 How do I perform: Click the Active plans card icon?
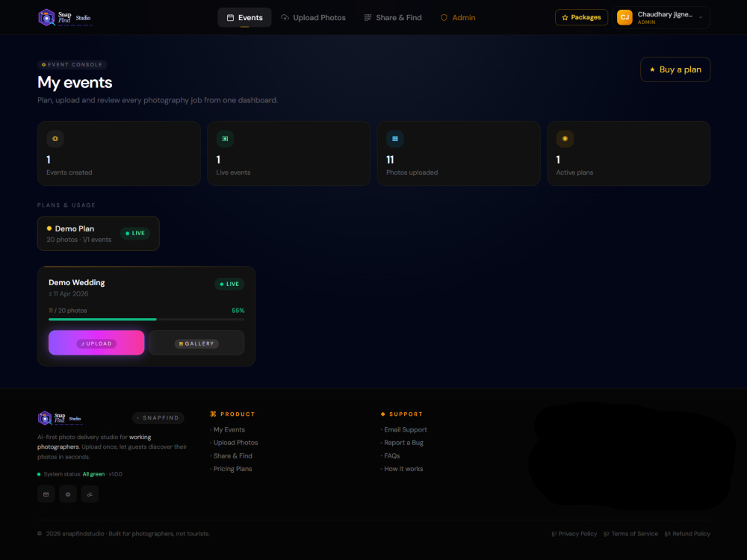coord(565,139)
